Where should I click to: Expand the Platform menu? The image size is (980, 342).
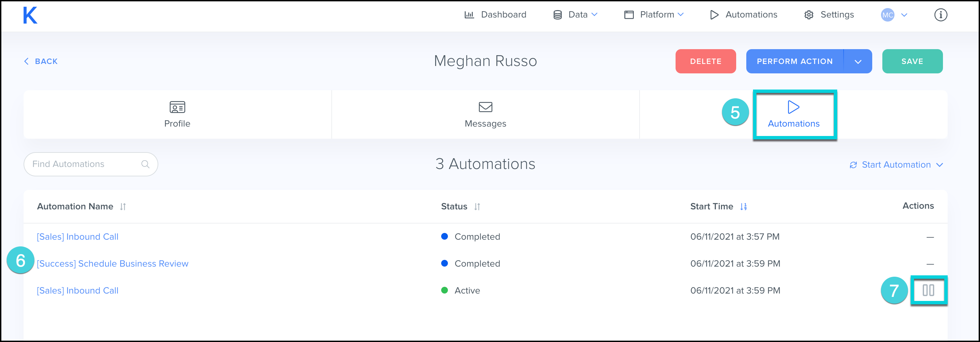click(x=654, y=15)
